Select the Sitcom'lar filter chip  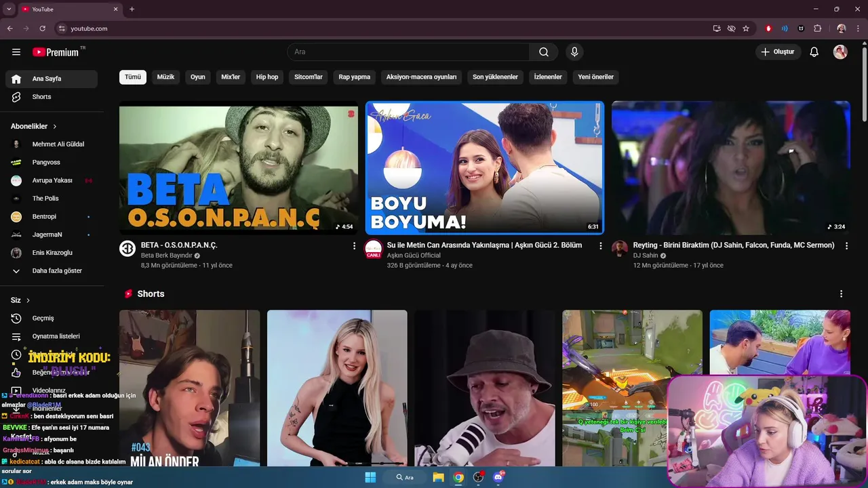tap(309, 77)
